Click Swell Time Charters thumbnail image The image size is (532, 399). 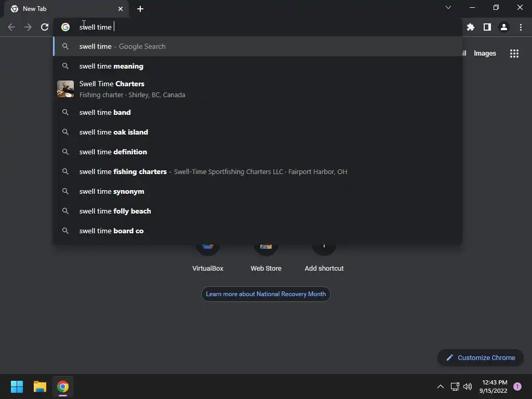[65, 89]
